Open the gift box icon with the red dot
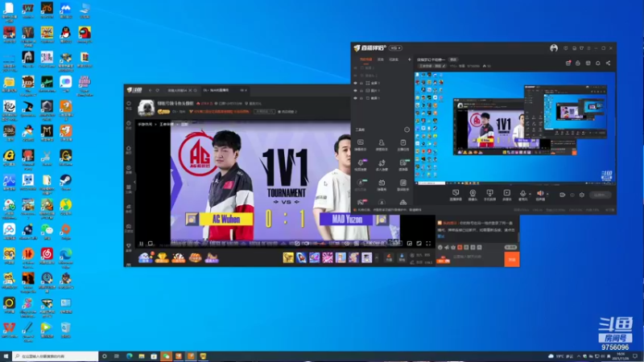Screen dimensions: 644x362 coord(568,64)
